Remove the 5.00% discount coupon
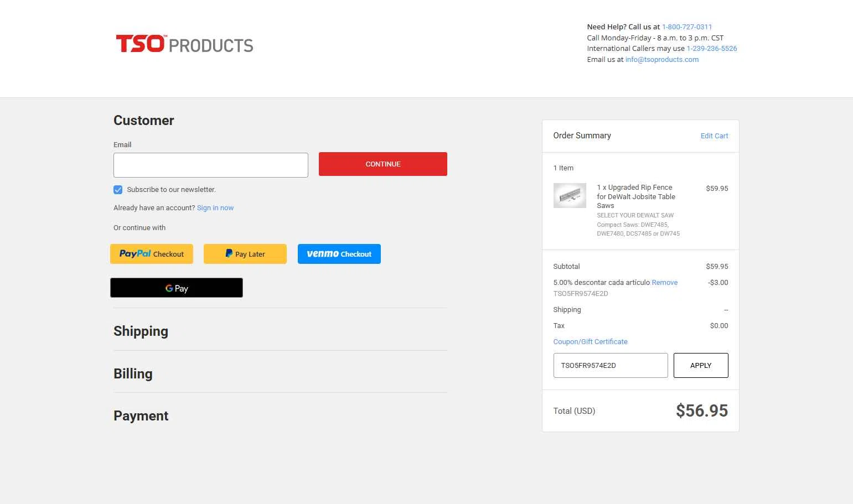The width and height of the screenshot is (853, 504). tap(665, 282)
